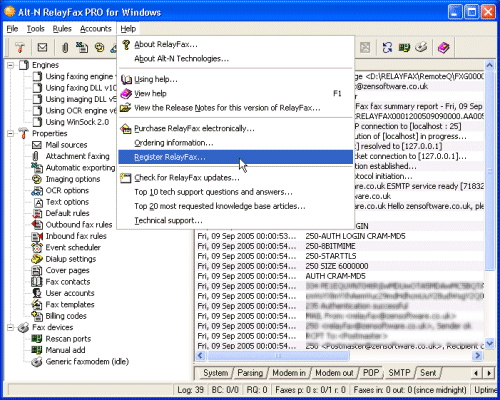Click the Outbound fax rules icon
The width and height of the screenshot is (500, 400).
[x=37, y=225]
